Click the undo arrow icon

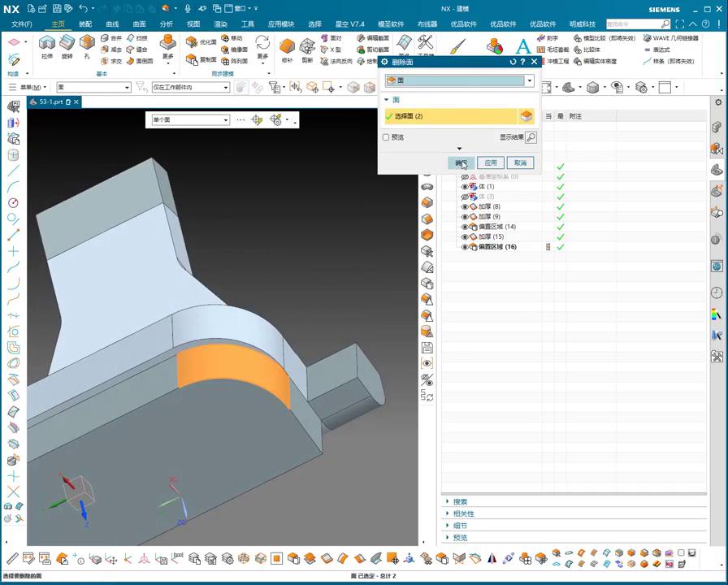83,9
